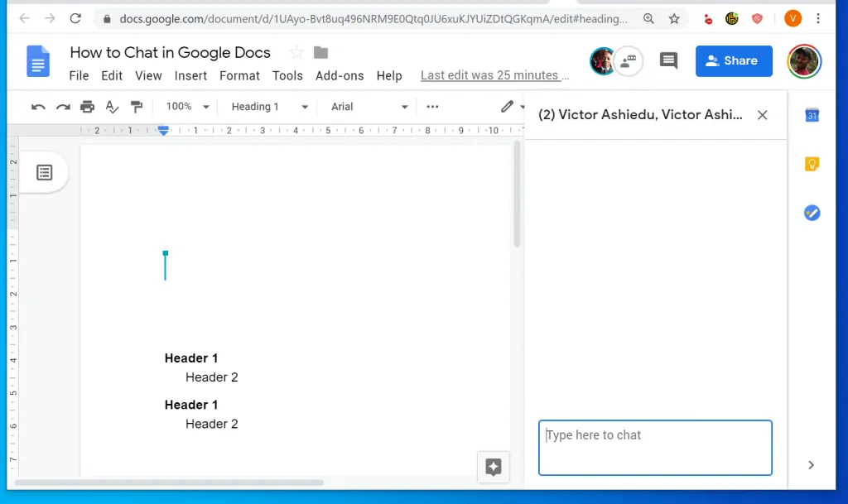This screenshot has width=848, height=504.
Task: Open the print dialog
Action: 89,107
